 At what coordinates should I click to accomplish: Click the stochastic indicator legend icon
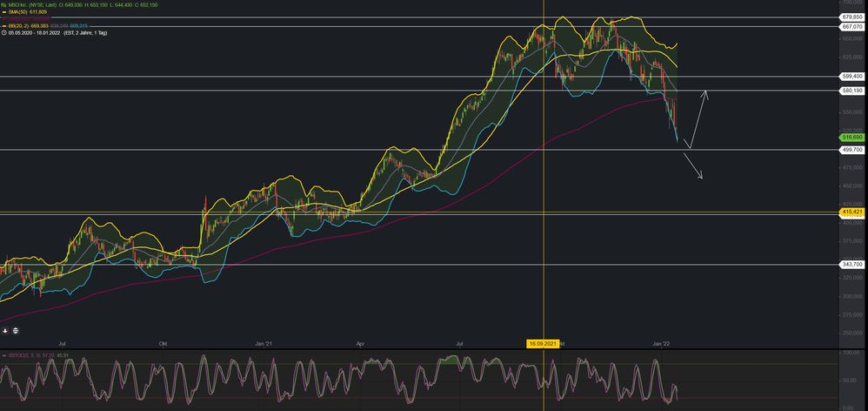pos(4,357)
